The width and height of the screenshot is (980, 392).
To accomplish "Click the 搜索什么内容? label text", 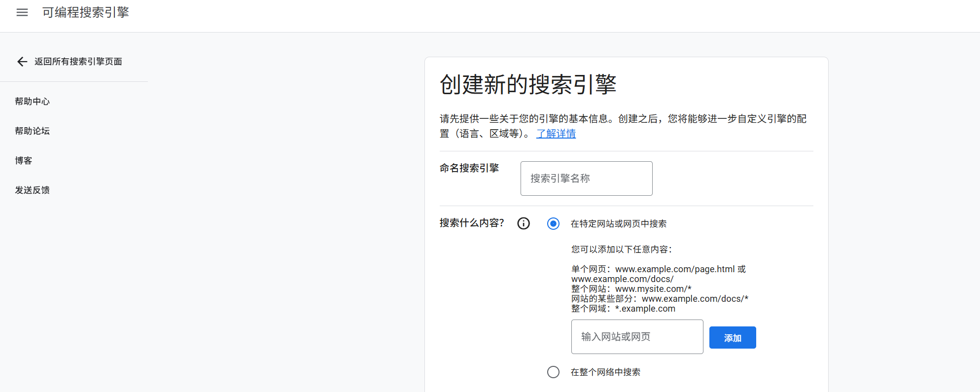I will [x=472, y=223].
